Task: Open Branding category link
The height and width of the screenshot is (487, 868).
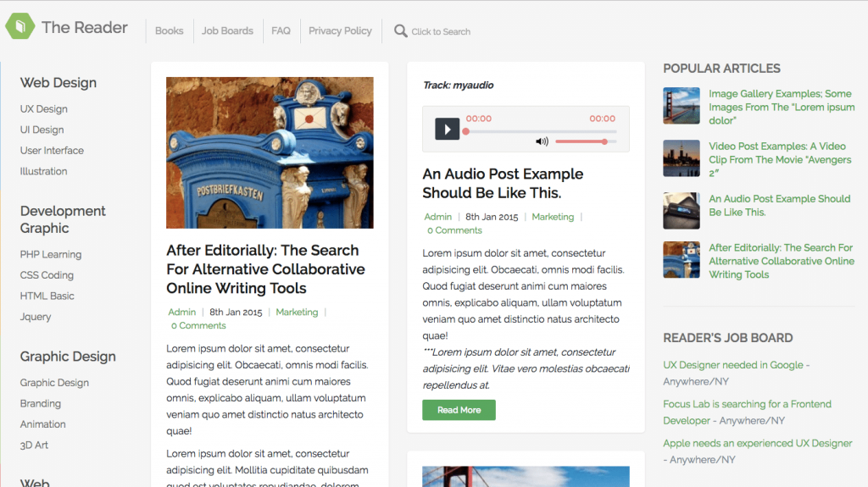Action: (x=41, y=403)
